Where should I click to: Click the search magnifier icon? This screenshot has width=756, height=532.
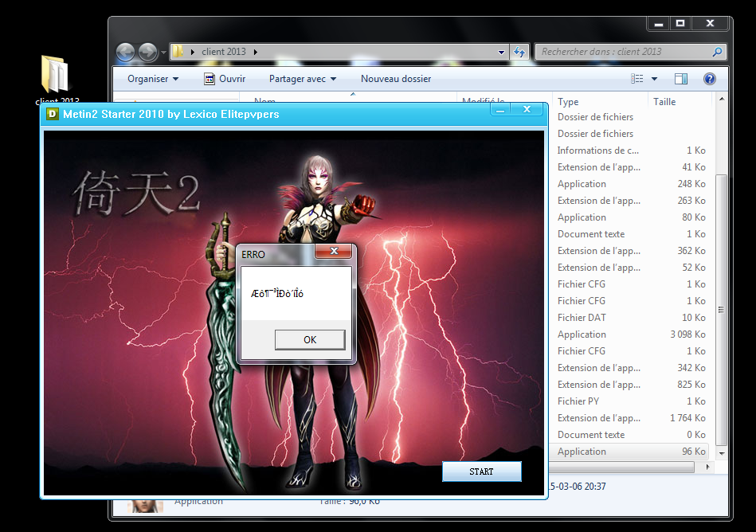[x=718, y=52]
